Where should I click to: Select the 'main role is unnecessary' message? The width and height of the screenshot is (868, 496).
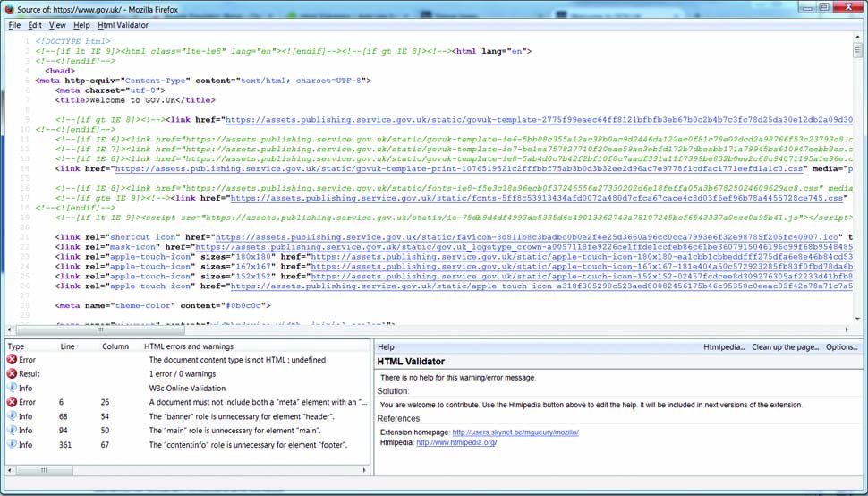point(234,430)
